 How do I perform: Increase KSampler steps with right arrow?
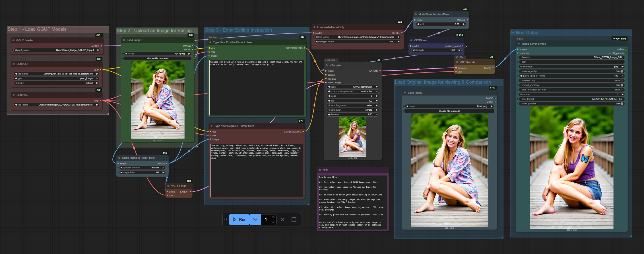[x=377, y=96]
